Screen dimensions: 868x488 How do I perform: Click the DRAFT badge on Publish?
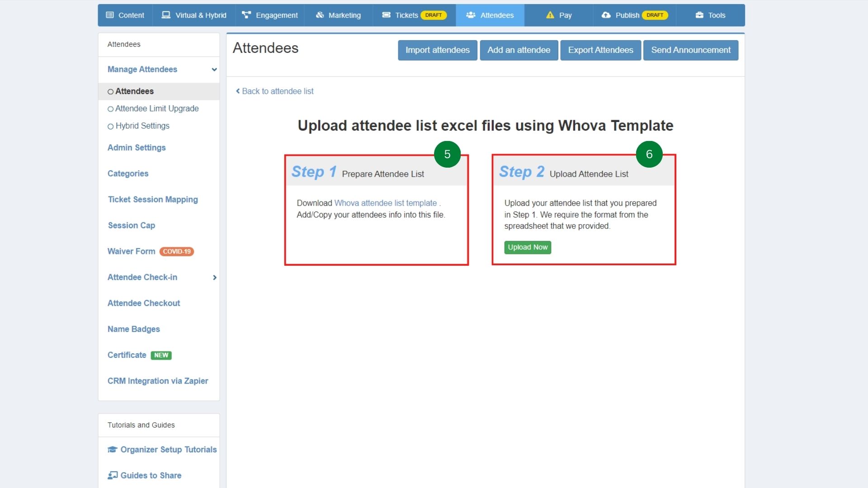coord(655,15)
